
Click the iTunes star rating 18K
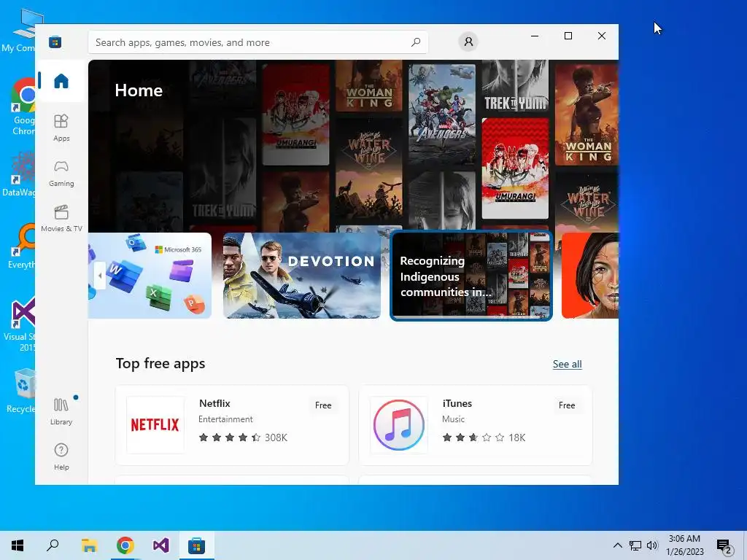[x=484, y=437]
